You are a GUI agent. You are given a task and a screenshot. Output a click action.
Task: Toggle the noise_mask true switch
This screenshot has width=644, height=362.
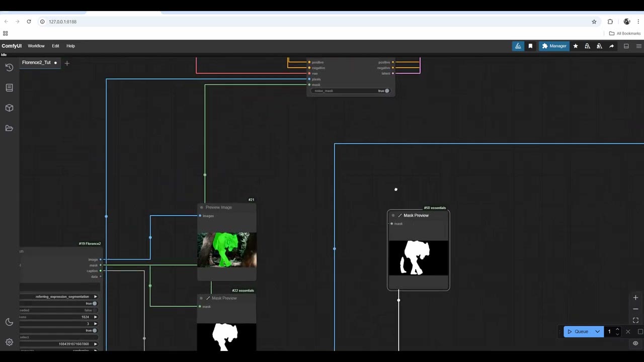tap(387, 91)
